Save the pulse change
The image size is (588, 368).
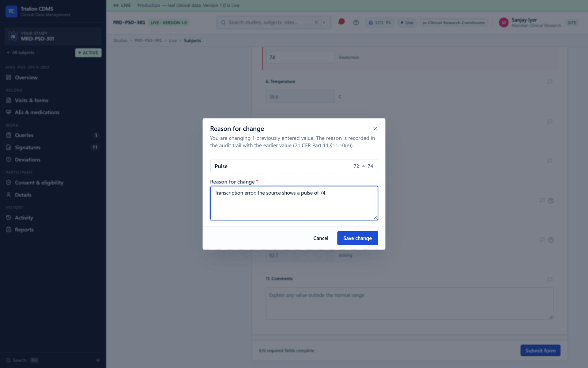(x=357, y=238)
